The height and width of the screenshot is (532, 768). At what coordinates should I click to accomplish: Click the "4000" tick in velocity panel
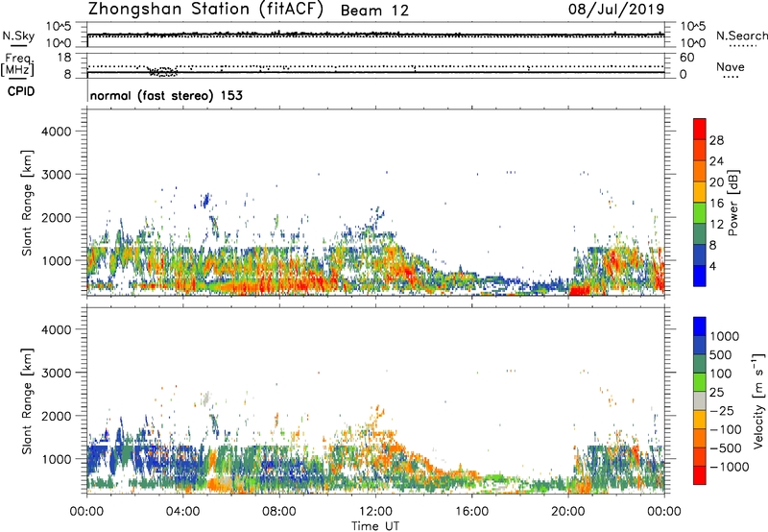[57, 329]
